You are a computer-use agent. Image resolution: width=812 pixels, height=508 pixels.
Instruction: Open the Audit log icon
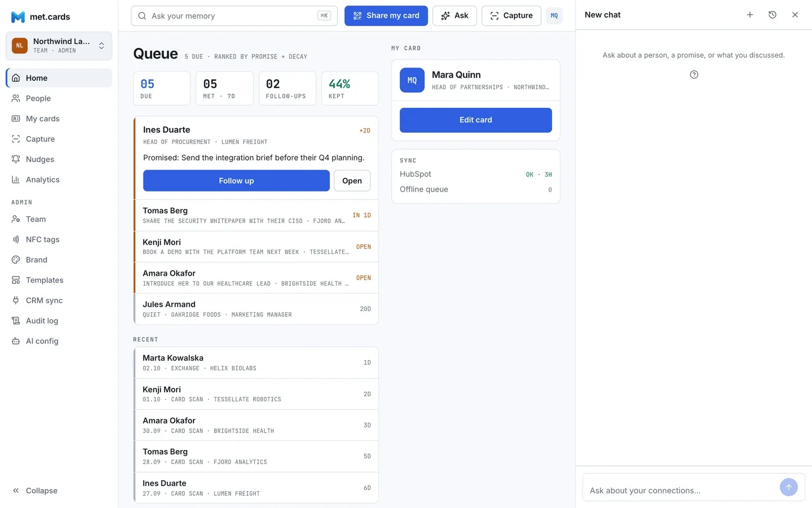point(16,321)
